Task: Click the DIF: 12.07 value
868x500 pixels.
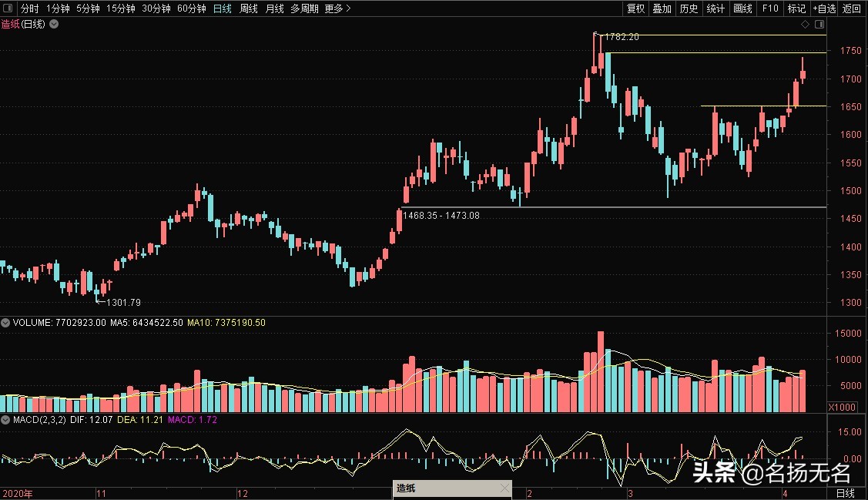Action: click(92, 420)
